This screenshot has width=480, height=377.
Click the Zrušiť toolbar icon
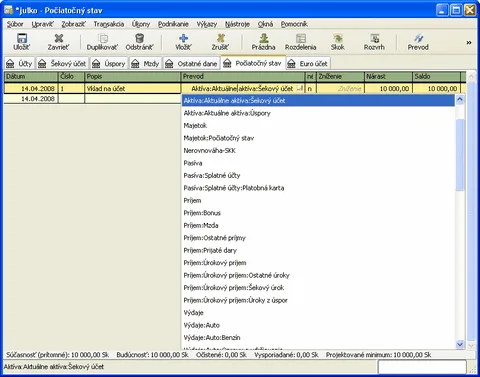220,38
